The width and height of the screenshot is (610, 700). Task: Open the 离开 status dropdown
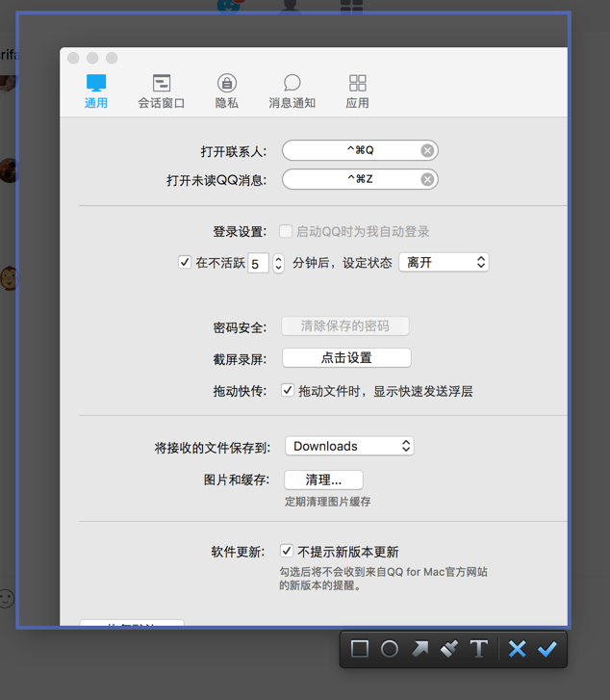pyautogui.click(x=444, y=262)
